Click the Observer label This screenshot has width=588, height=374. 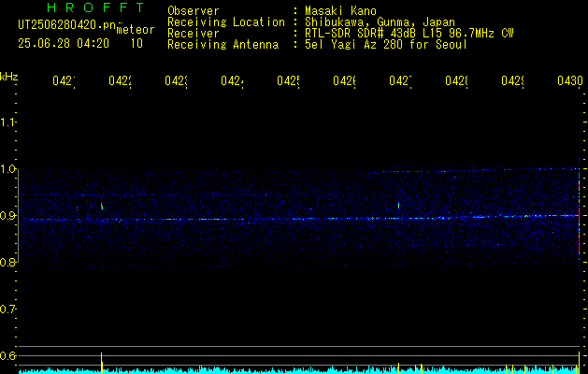point(194,10)
